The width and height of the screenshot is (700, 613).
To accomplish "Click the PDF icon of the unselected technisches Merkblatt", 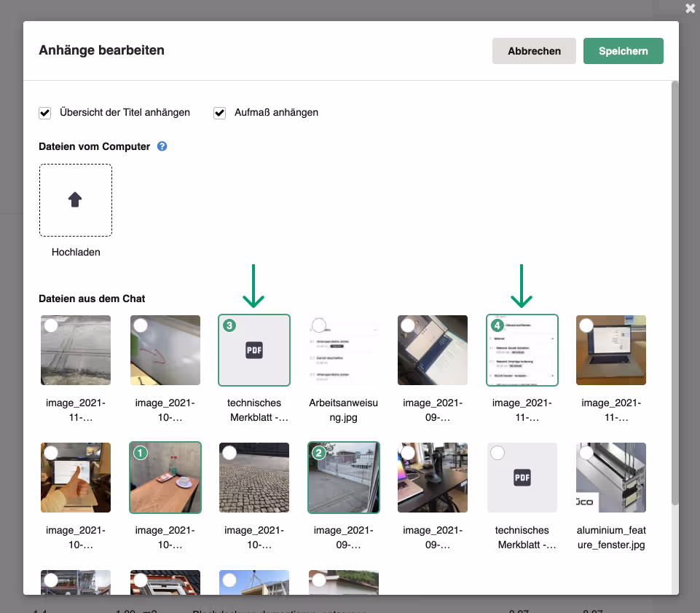I will pos(522,478).
